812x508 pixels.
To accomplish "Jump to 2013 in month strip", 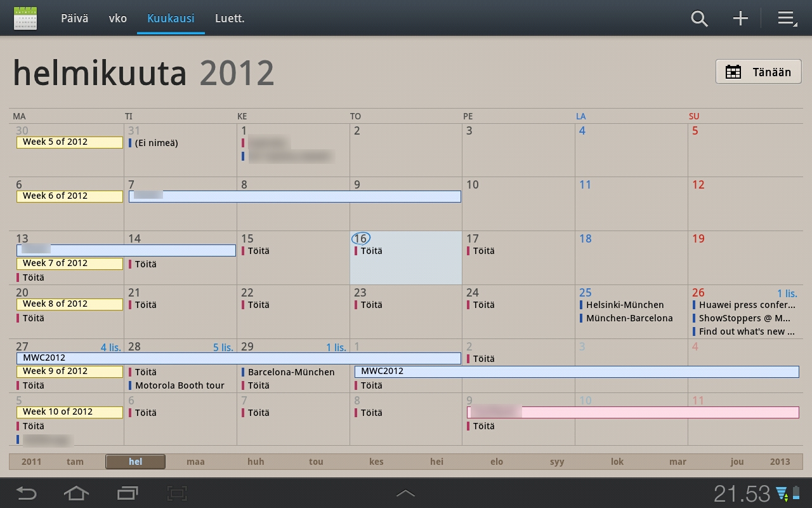I will [x=780, y=462].
